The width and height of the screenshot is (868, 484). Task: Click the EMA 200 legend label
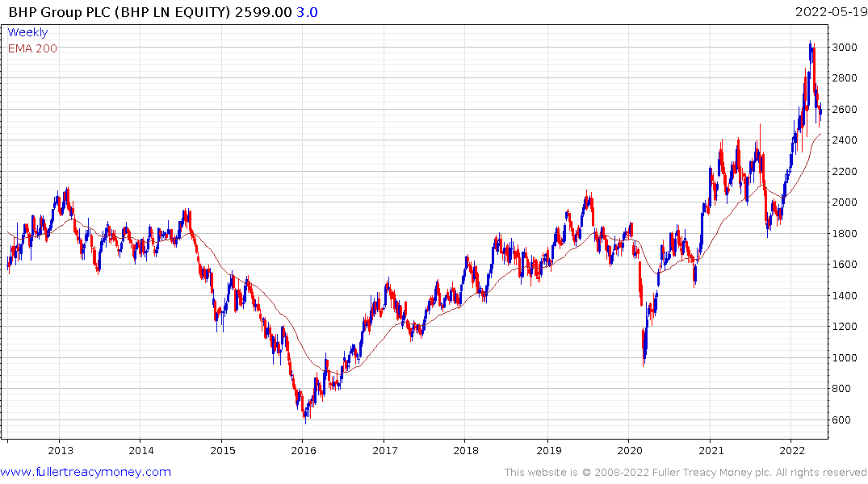(x=32, y=48)
